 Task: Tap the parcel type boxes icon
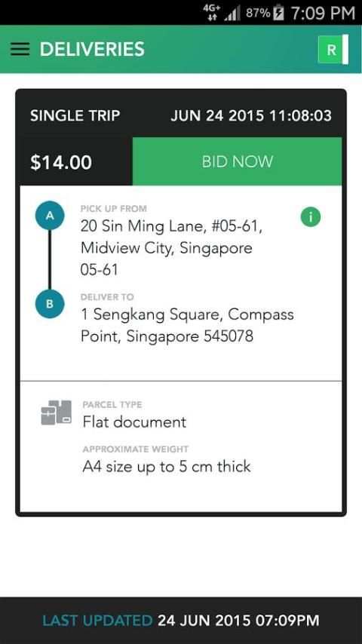click(57, 412)
